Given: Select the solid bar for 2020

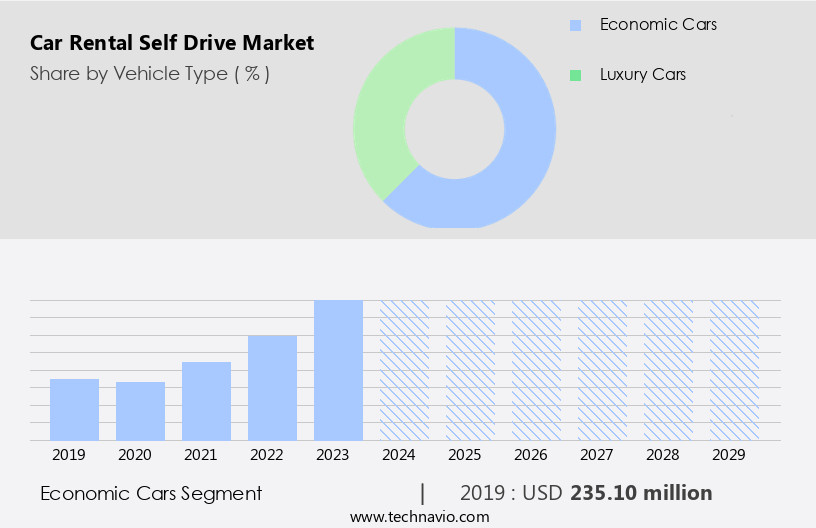Looking at the screenshot, I should [140, 411].
